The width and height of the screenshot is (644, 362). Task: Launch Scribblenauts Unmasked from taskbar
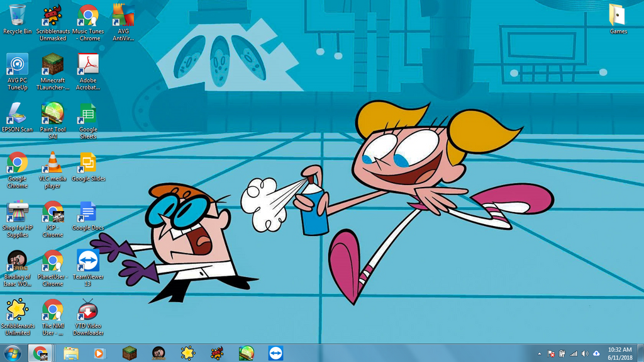point(217,353)
